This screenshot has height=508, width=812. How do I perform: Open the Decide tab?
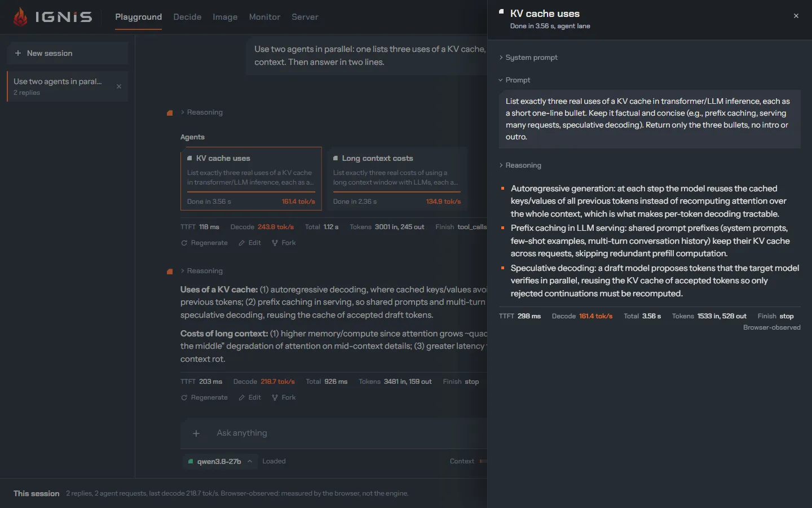[187, 17]
